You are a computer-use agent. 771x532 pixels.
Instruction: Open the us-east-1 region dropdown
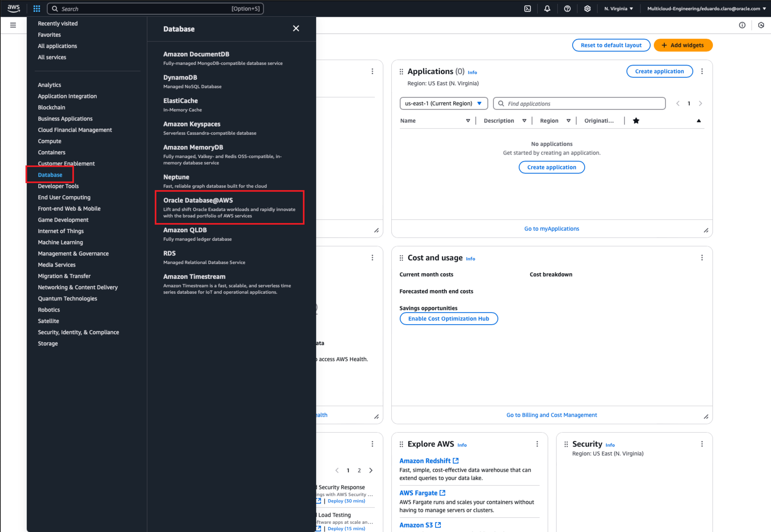444,103
